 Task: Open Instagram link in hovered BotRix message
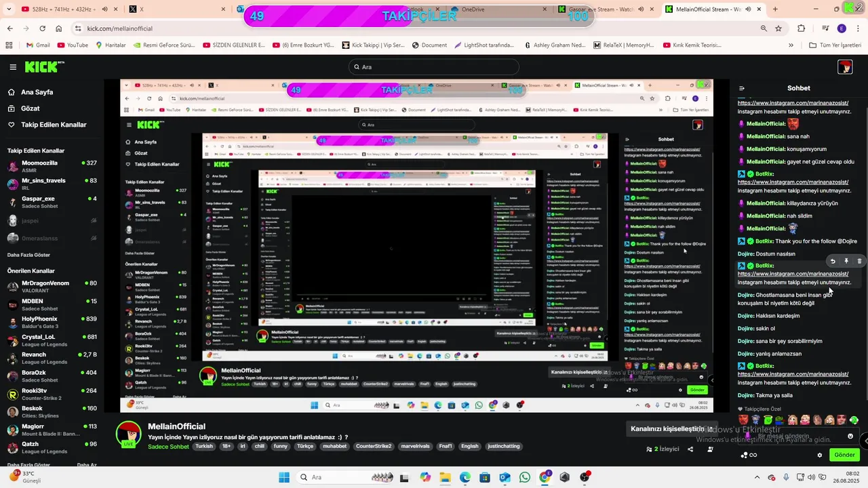(793, 274)
